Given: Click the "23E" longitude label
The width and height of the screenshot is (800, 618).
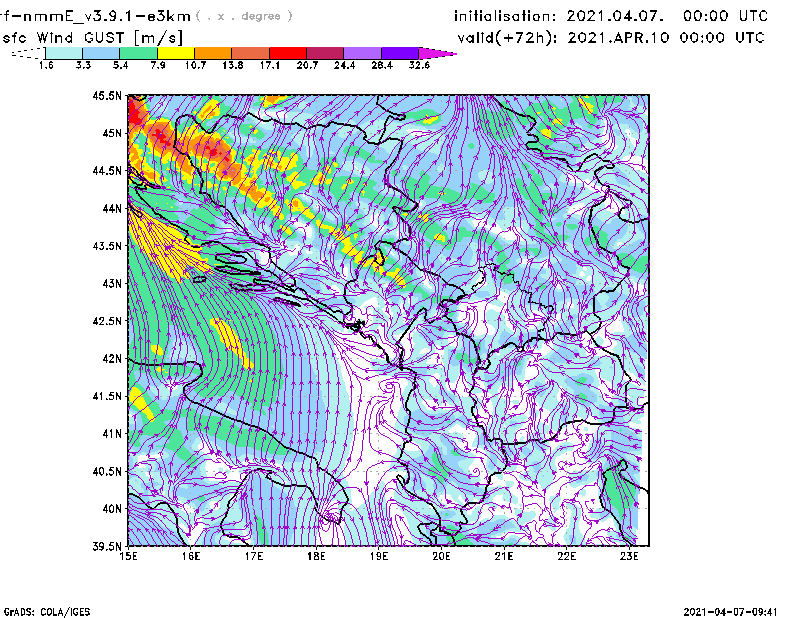Looking at the screenshot, I should [x=629, y=556].
